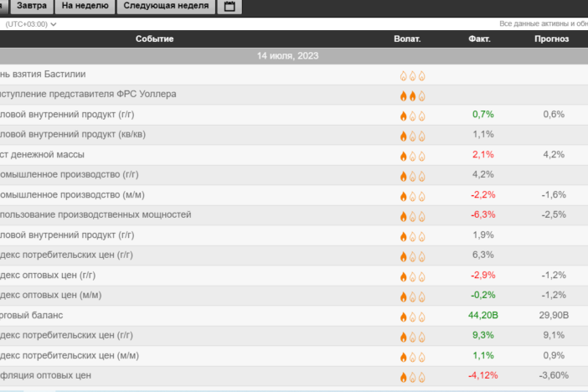This screenshot has height=392, width=588.
Task: Sort by the Событие column header
Action: 154,39
